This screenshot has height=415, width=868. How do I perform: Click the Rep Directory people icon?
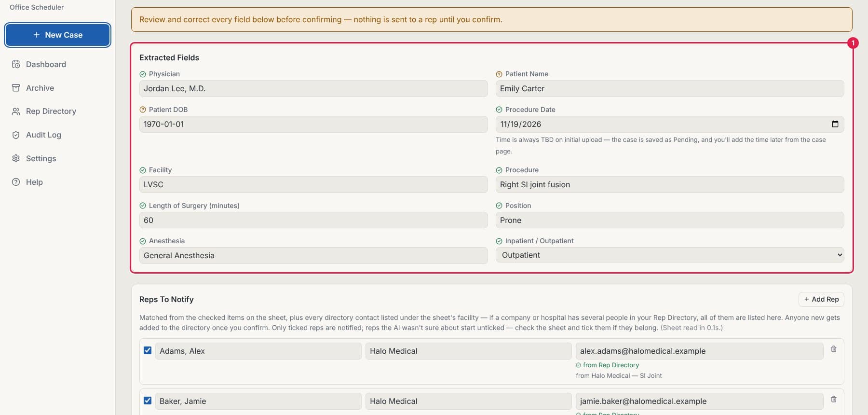click(x=16, y=111)
